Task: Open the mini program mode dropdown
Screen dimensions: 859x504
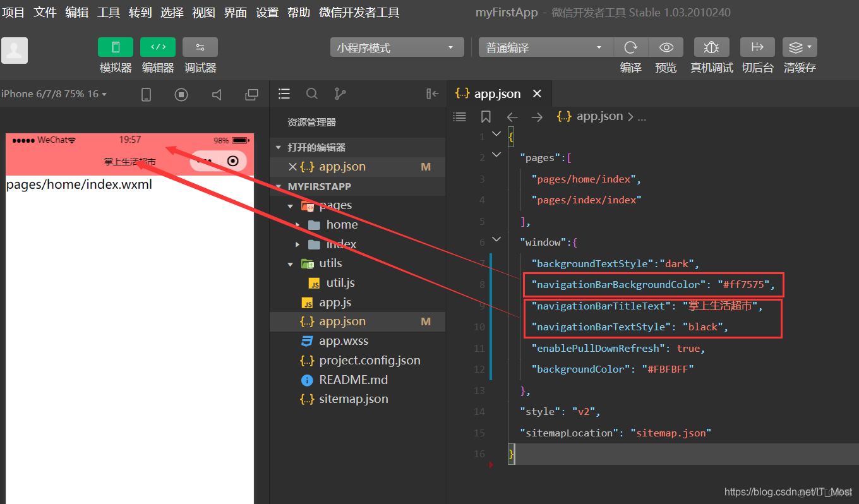Action: [x=396, y=48]
